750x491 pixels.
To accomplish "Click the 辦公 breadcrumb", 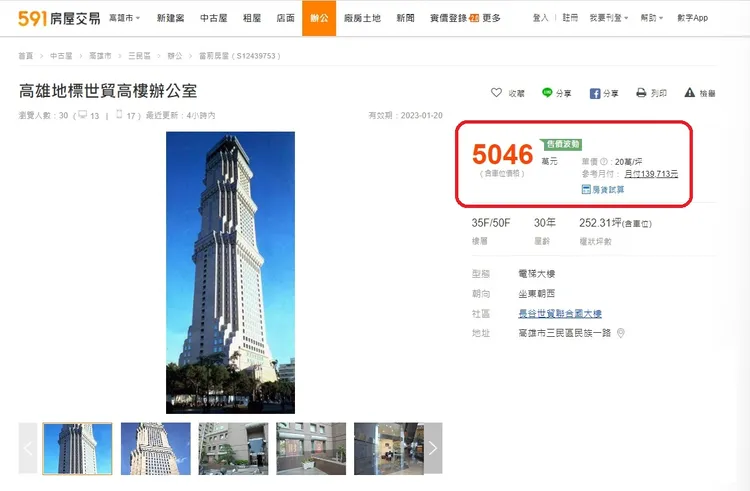I will [175, 56].
